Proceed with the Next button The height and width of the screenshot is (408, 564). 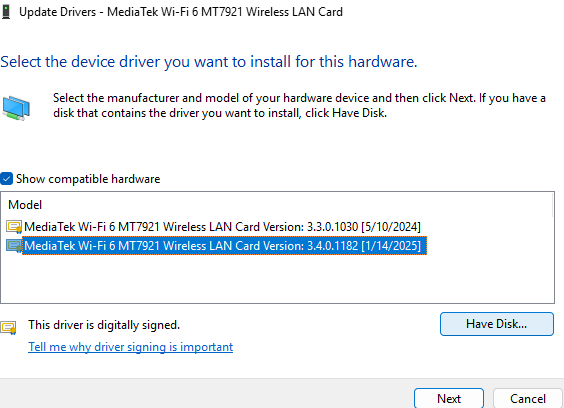click(449, 398)
